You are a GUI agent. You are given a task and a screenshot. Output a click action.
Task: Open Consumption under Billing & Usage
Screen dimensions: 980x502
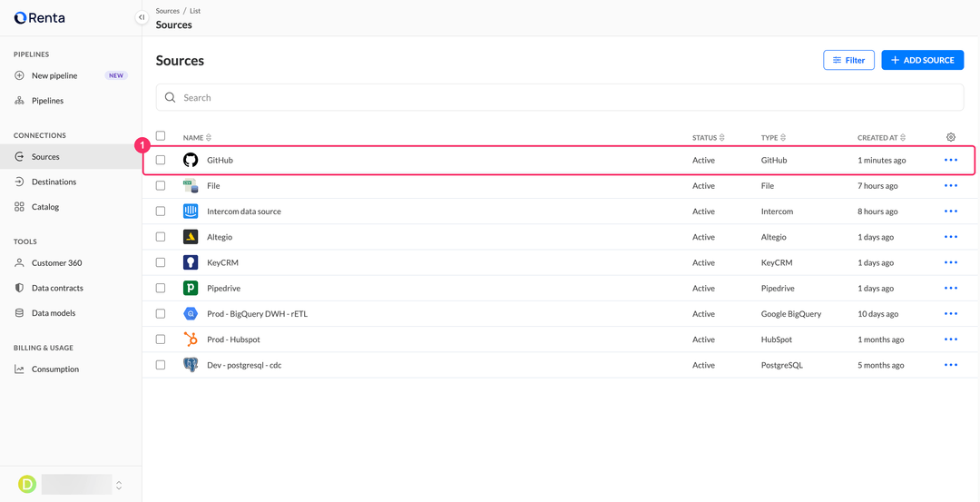click(x=71, y=369)
